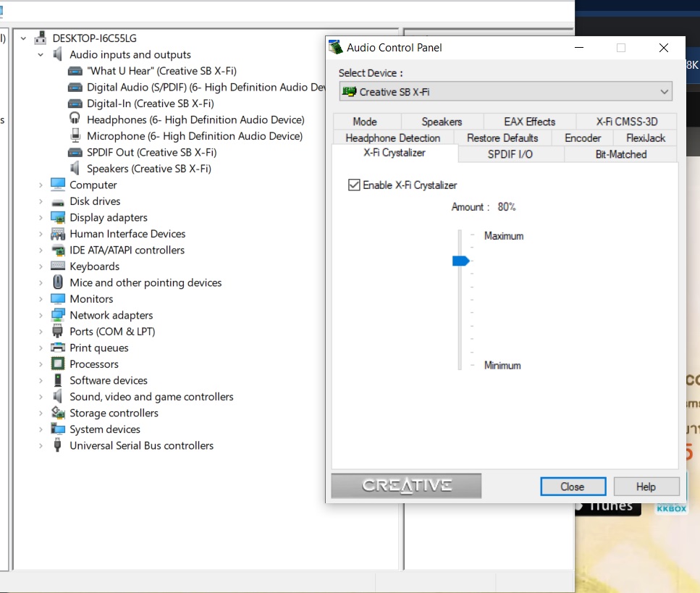
Task: Click the Help button
Action: [x=646, y=487]
